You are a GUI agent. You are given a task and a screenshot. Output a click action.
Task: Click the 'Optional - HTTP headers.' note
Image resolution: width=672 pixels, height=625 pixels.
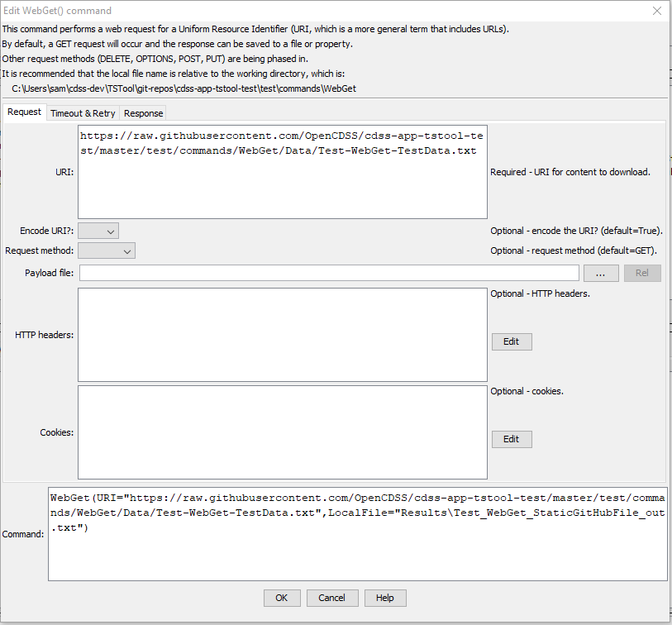click(540, 293)
